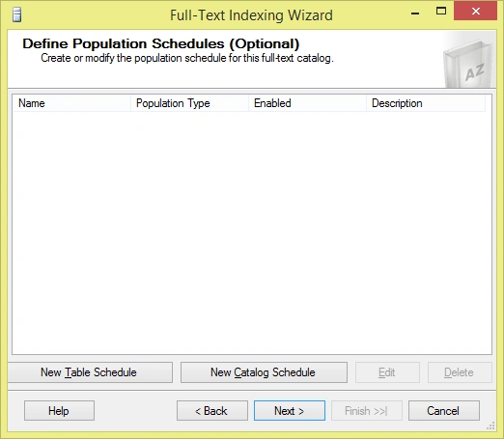Image resolution: width=504 pixels, height=439 pixels.
Task: Minimize the wizard window
Action: click(415, 13)
